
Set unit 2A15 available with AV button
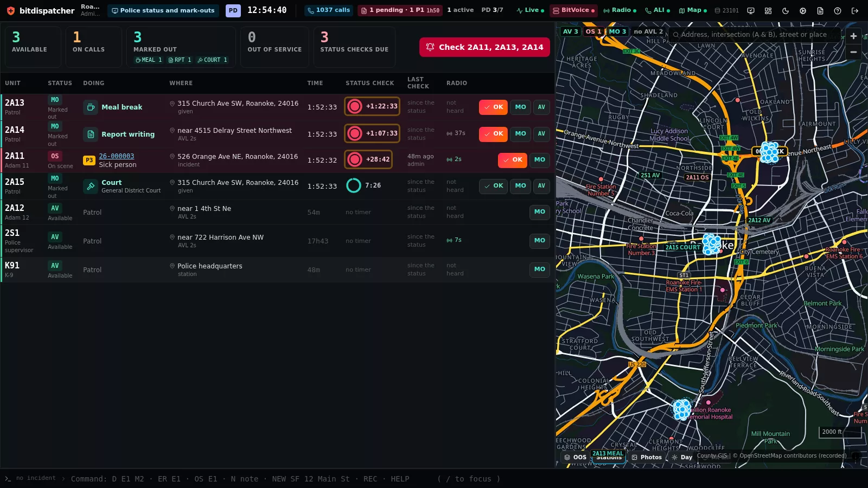[541, 186]
